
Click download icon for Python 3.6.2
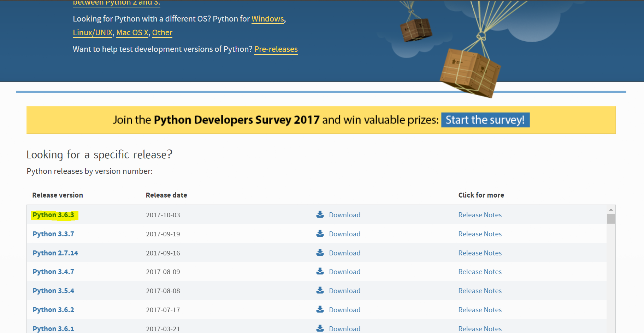[x=320, y=309]
